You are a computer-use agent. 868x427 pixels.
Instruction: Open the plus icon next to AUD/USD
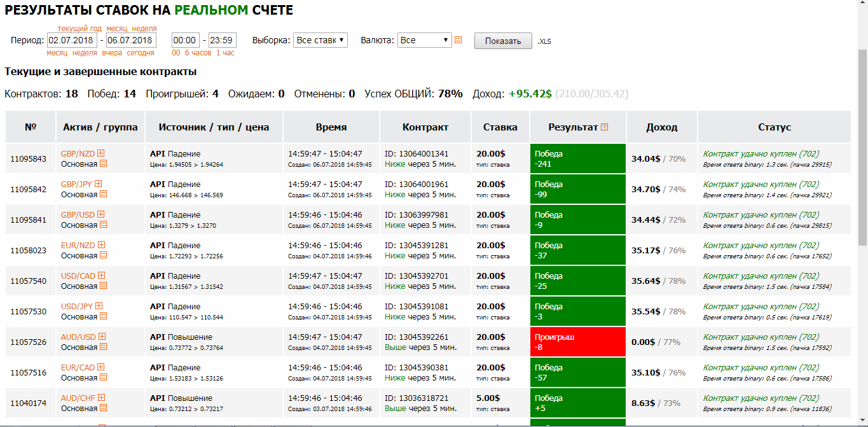[102, 337]
